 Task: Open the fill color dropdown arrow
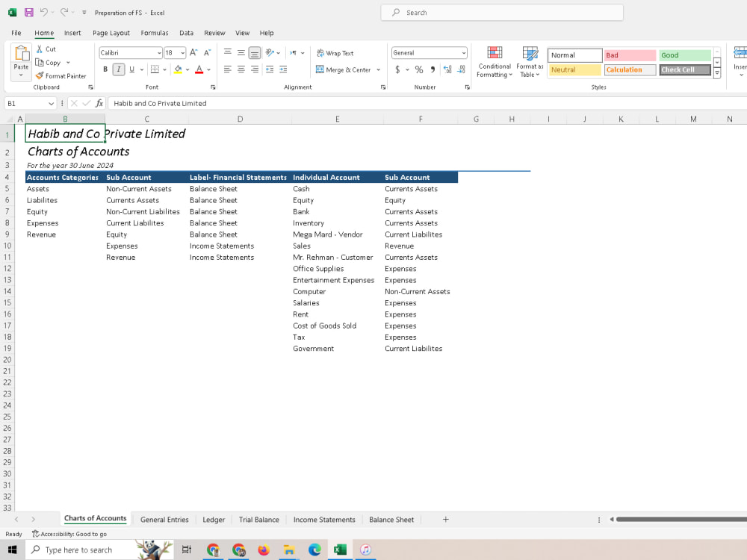tap(187, 69)
